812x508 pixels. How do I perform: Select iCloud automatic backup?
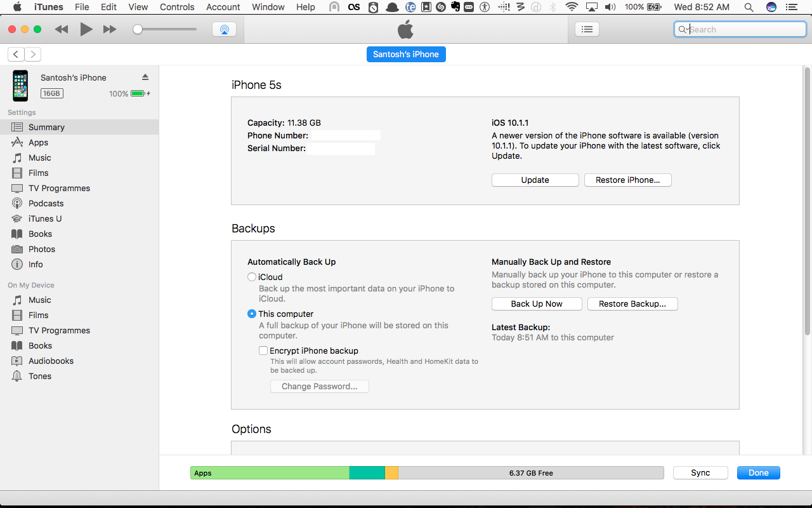(x=252, y=277)
